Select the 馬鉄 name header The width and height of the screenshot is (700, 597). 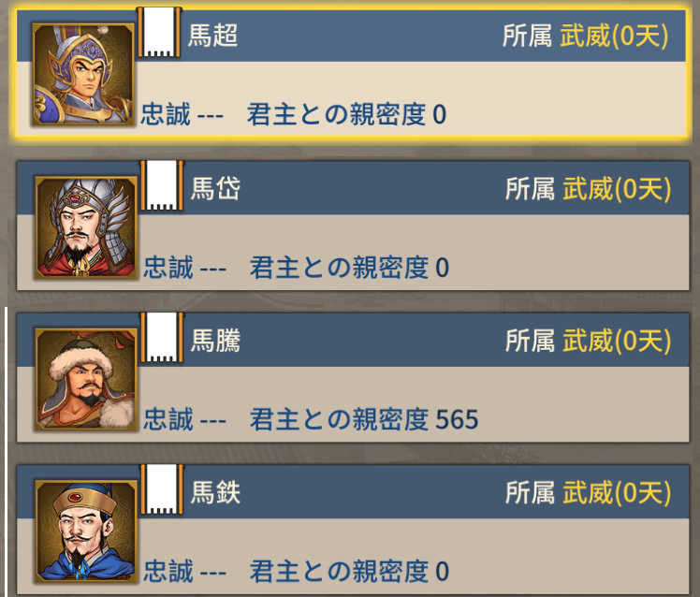[215, 492]
